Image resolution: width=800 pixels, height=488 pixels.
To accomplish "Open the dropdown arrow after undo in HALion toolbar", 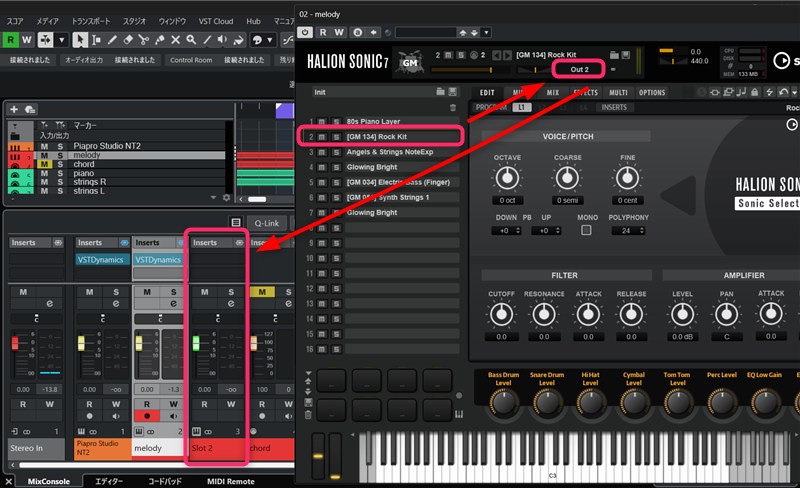I will 794,92.
